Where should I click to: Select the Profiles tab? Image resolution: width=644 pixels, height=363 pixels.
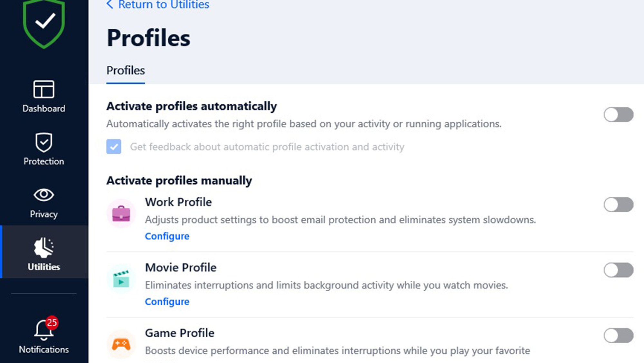126,71
